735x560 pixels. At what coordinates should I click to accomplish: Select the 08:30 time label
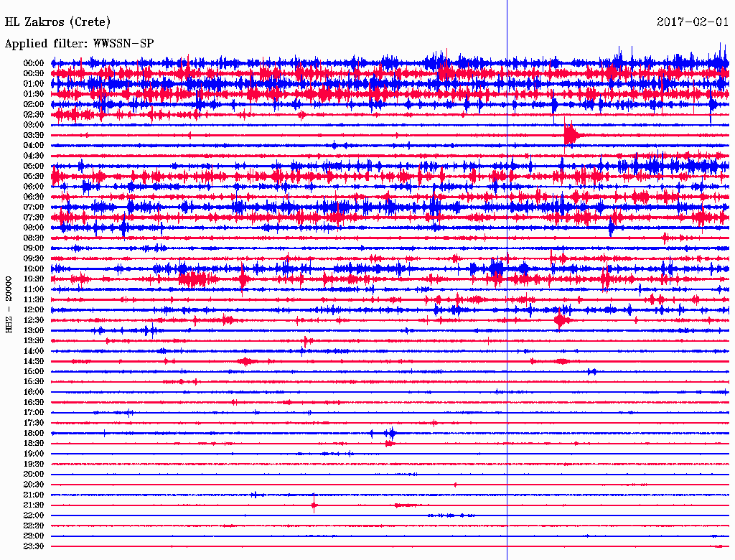pos(34,238)
